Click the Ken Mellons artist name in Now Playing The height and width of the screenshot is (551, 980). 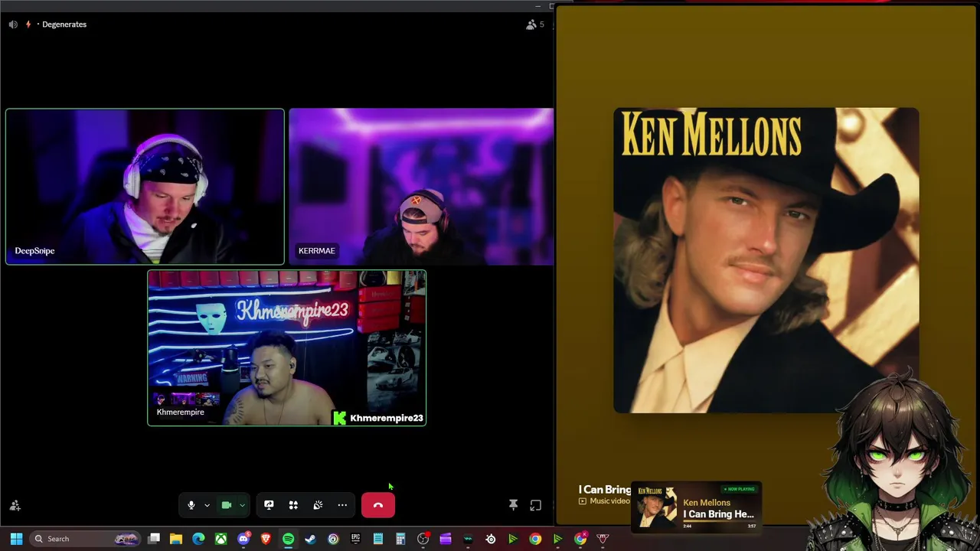pos(707,503)
